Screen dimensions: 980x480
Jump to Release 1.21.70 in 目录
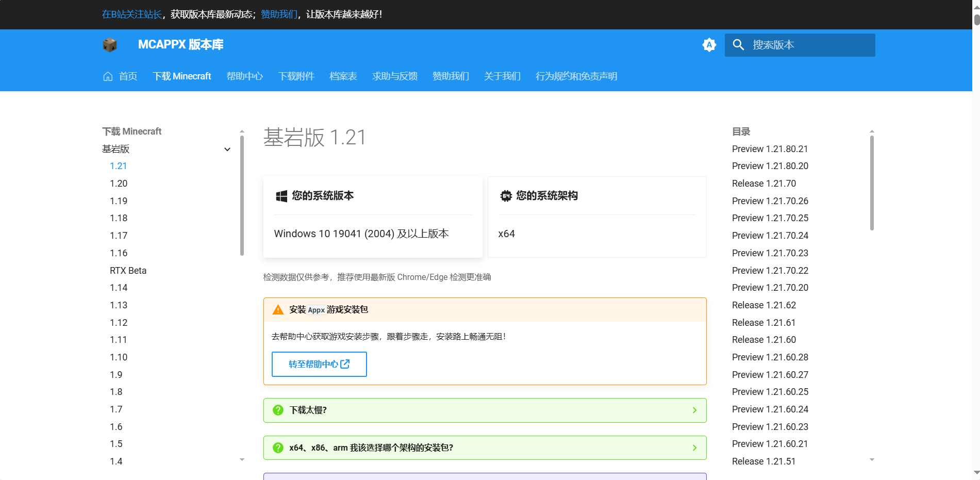coord(764,184)
